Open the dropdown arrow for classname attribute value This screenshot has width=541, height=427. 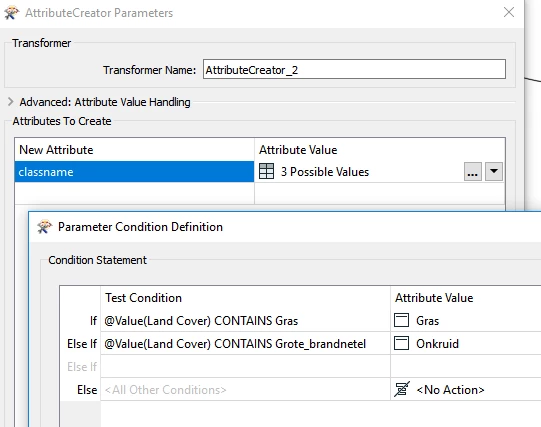tap(494, 171)
